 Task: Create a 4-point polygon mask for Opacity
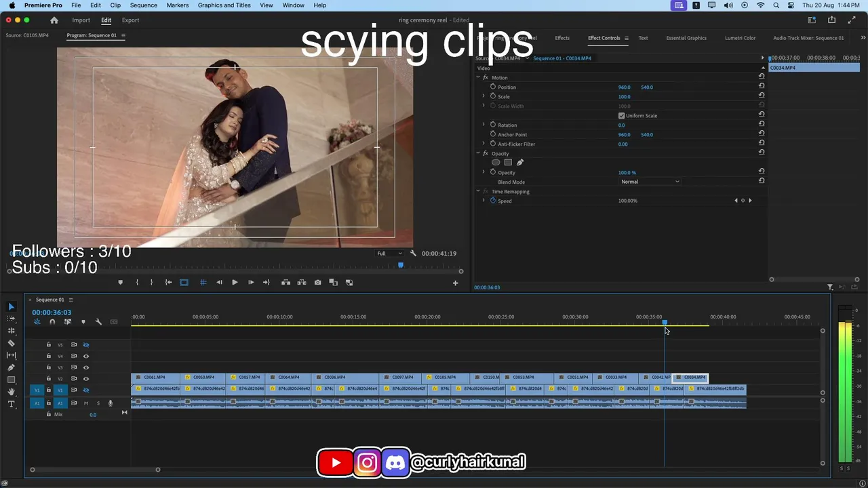pos(508,163)
